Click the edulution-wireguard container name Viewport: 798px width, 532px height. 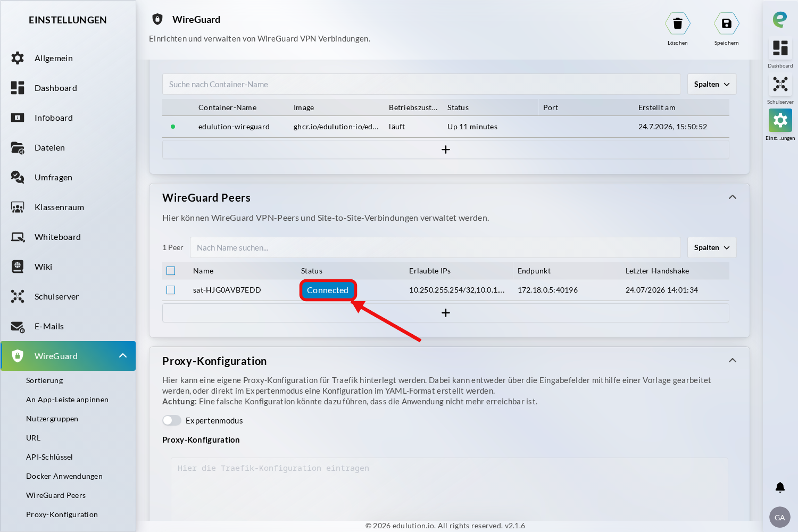[x=234, y=127]
